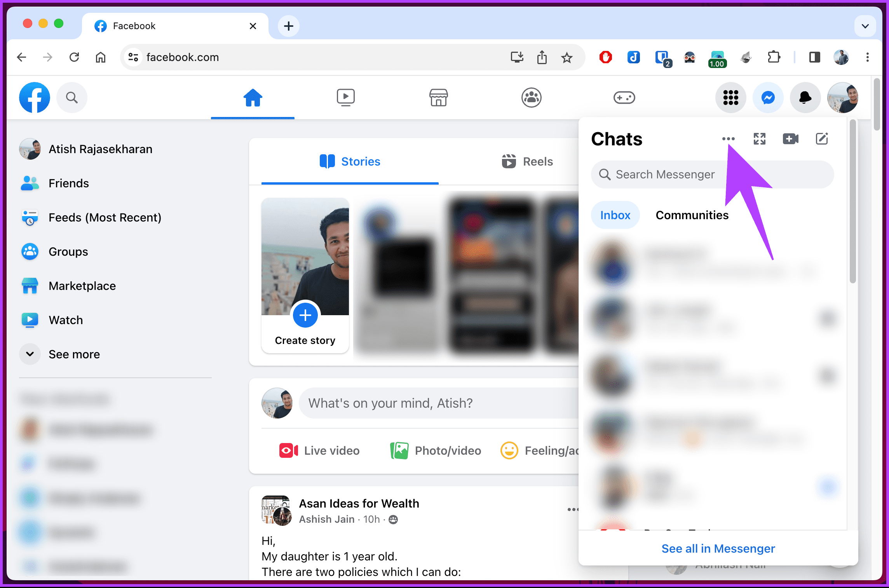Expand See more in sidebar

(60, 354)
